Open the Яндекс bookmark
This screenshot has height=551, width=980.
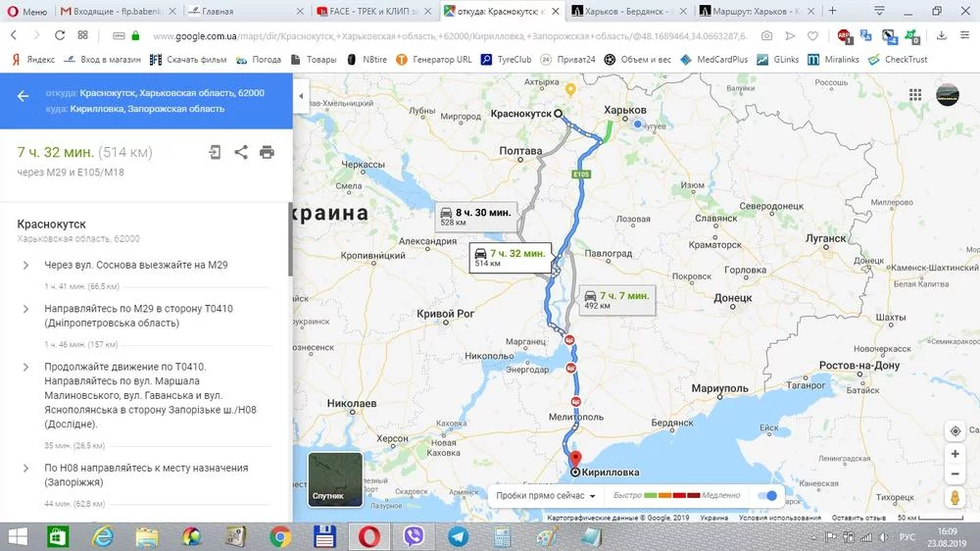click(x=33, y=60)
